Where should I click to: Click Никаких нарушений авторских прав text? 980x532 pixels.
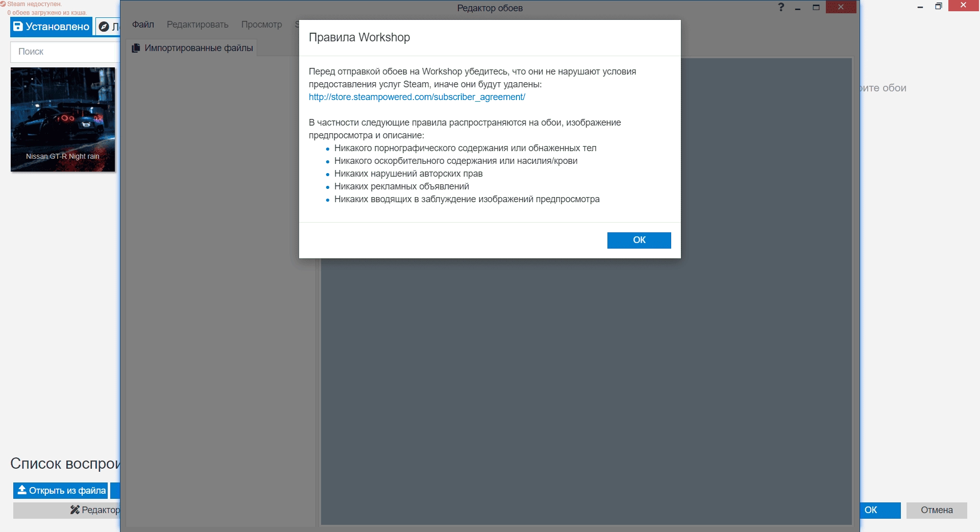408,174
